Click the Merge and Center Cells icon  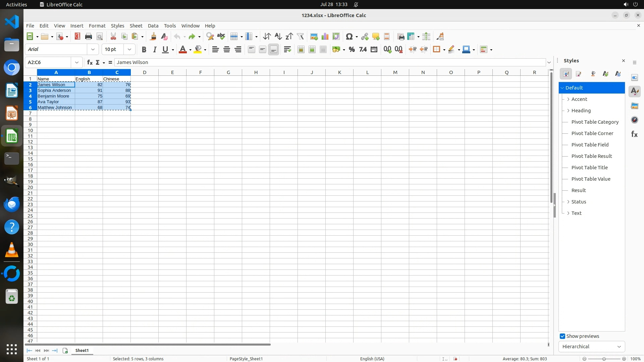301,50
